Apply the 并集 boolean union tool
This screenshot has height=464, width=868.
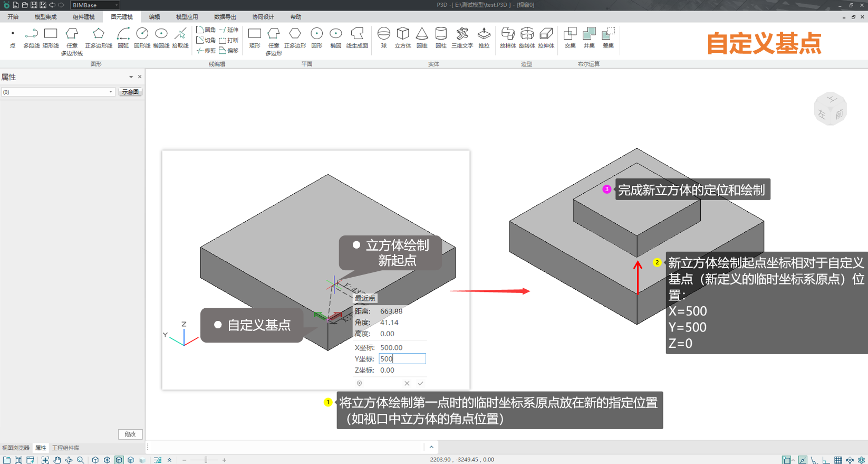pos(589,37)
